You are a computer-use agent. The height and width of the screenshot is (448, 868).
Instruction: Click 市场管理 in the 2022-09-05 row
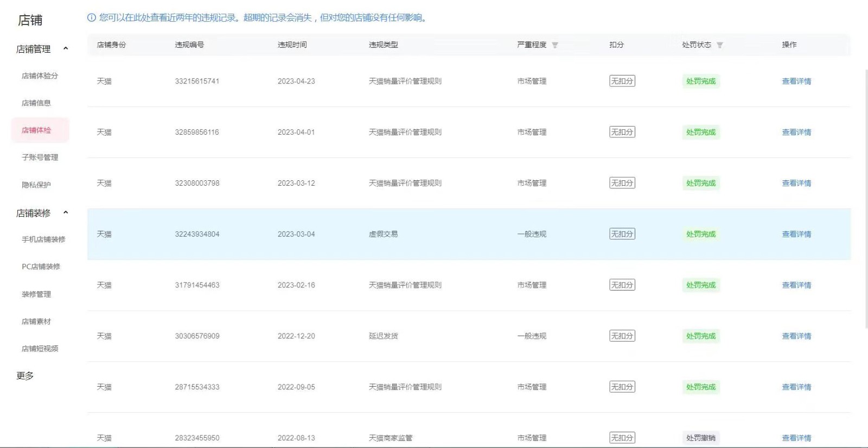[x=532, y=387]
